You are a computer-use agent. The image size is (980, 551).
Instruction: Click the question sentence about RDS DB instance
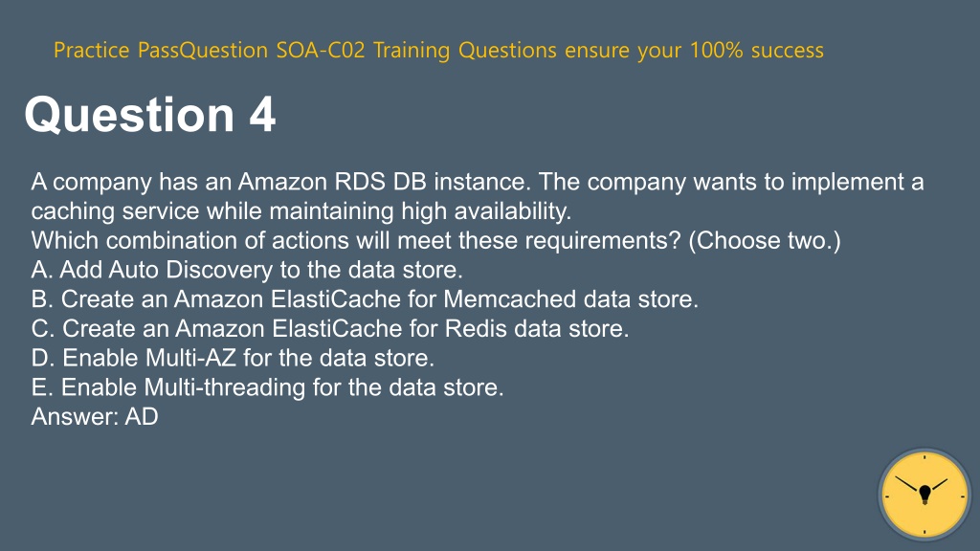478,196
